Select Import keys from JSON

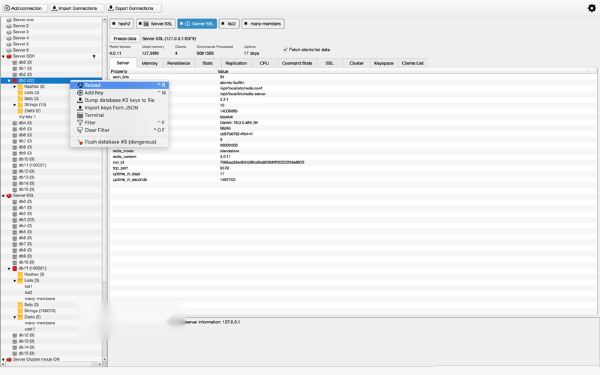click(119, 108)
